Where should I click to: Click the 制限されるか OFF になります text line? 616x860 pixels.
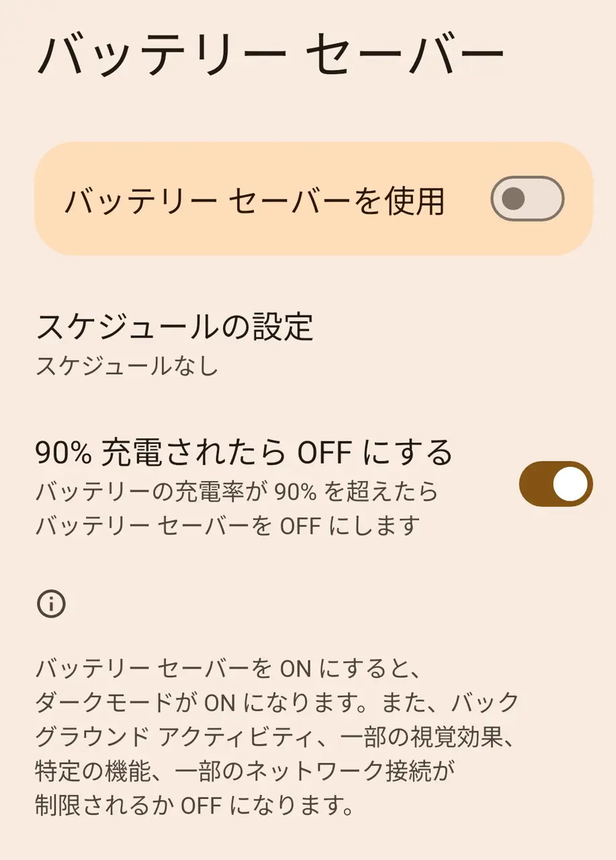[195, 805]
